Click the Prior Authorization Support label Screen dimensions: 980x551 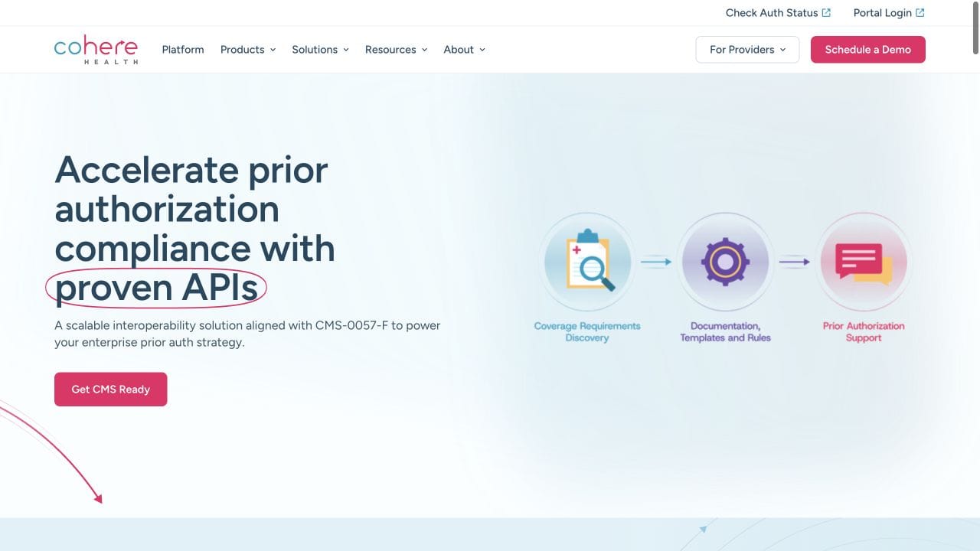coord(864,331)
